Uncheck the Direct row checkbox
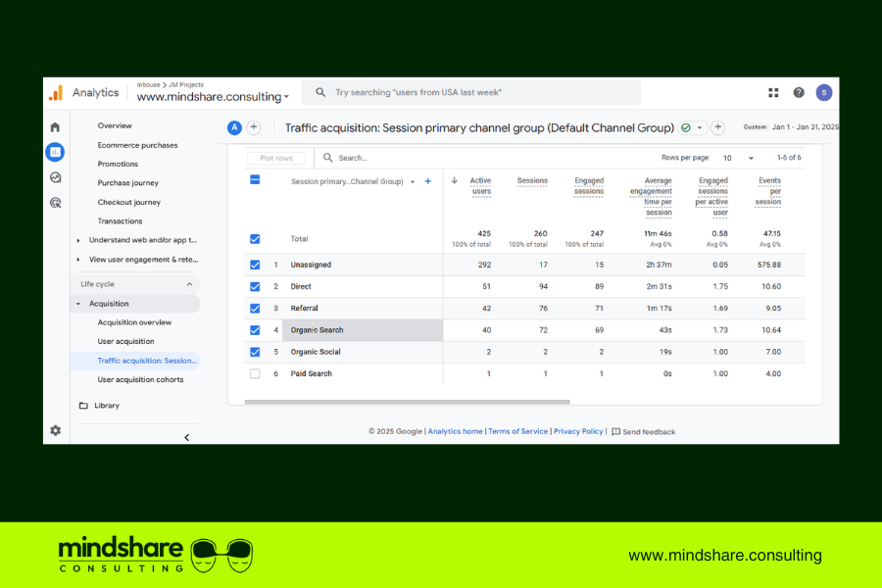 click(255, 286)
